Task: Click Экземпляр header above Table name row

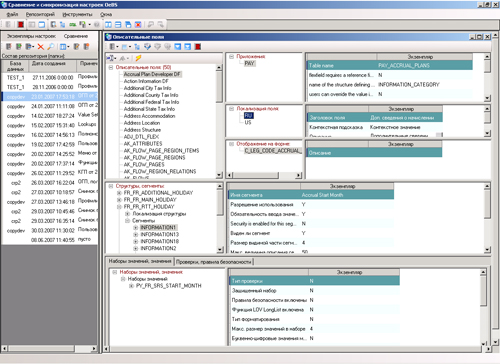Action: point(424,57)
